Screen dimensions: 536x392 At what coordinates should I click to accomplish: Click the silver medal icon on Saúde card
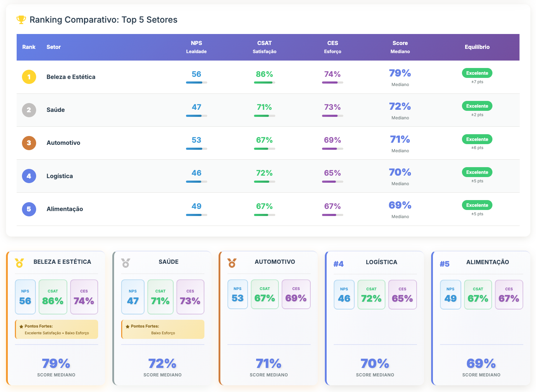click(x=126, y=263)
